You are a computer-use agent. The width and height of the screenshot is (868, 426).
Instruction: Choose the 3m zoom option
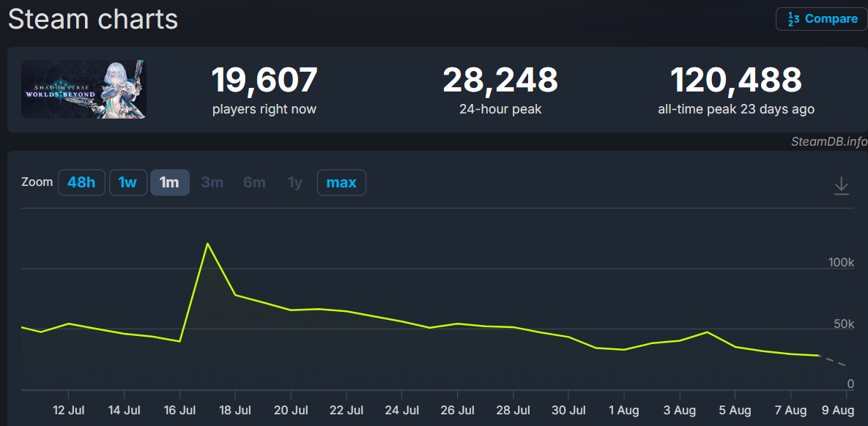[x=212, y=182]
